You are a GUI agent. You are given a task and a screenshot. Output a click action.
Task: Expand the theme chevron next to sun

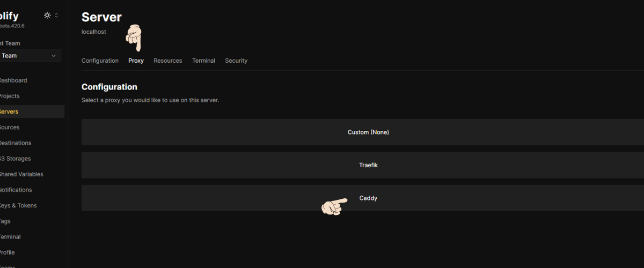click(56, 16)
